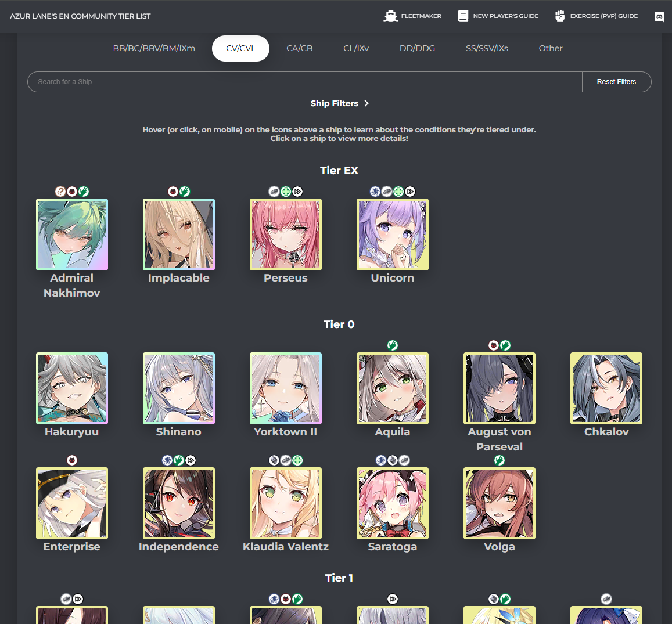Click the blue splash icon above Independence
Screen dimensions: 672x624
point(167,460)
